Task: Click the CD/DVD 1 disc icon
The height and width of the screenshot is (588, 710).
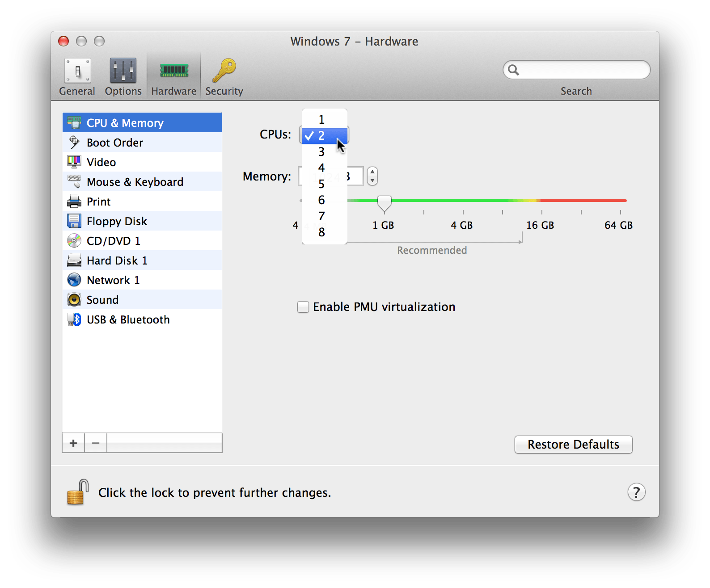Action: coord(74,240)
